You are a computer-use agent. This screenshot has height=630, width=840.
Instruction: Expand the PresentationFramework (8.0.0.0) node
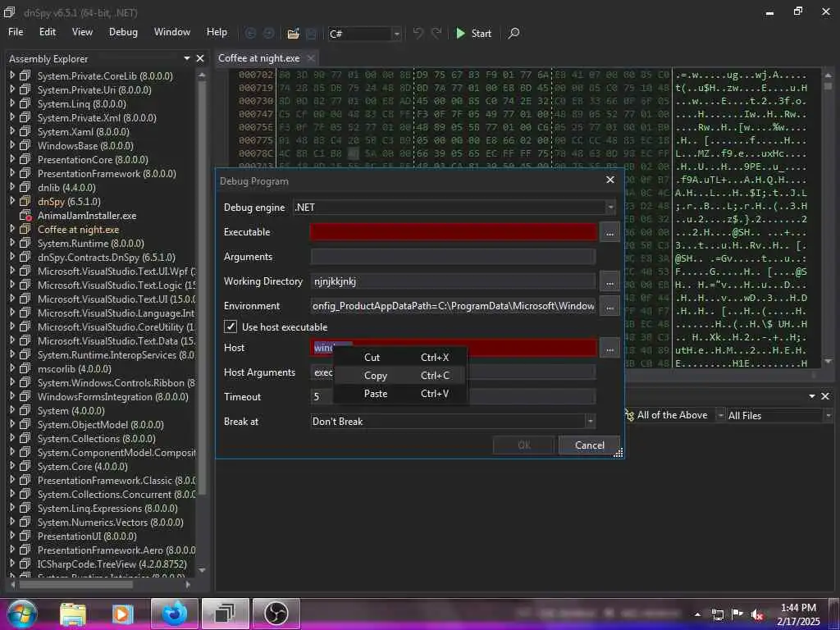[x=11, y=174]
